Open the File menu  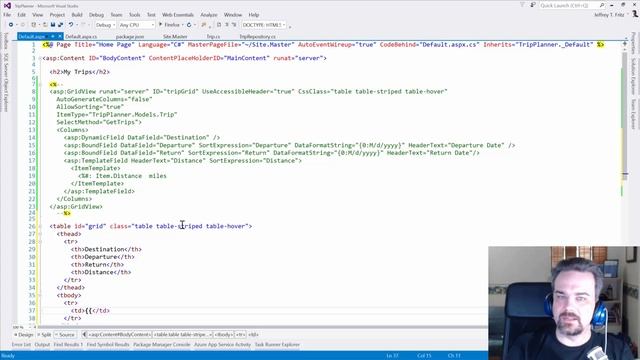[x=7, y=15]
